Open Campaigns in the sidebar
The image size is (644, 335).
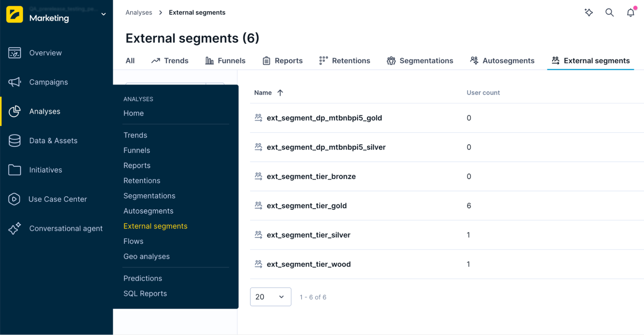(49, 82)
